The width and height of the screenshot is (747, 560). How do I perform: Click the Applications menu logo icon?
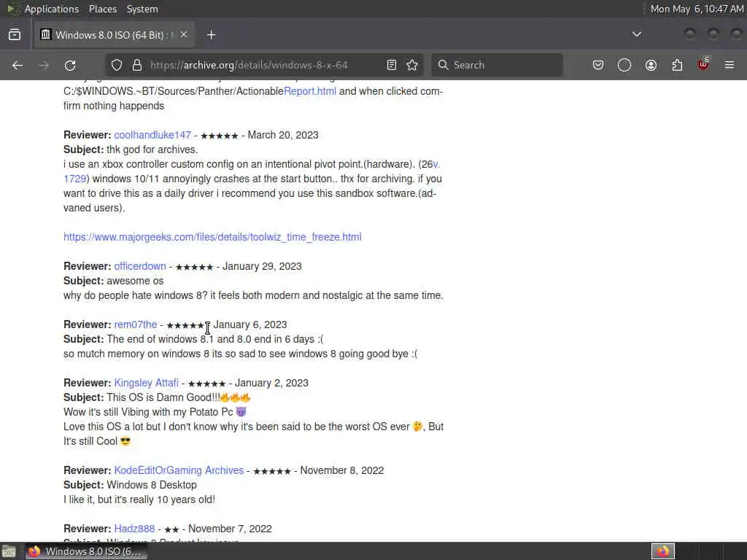point(12,9)
